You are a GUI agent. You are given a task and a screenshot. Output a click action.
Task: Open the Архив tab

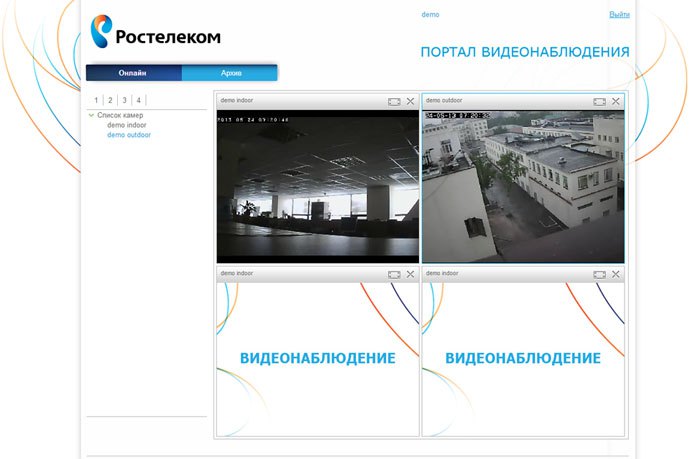[230, 73]
